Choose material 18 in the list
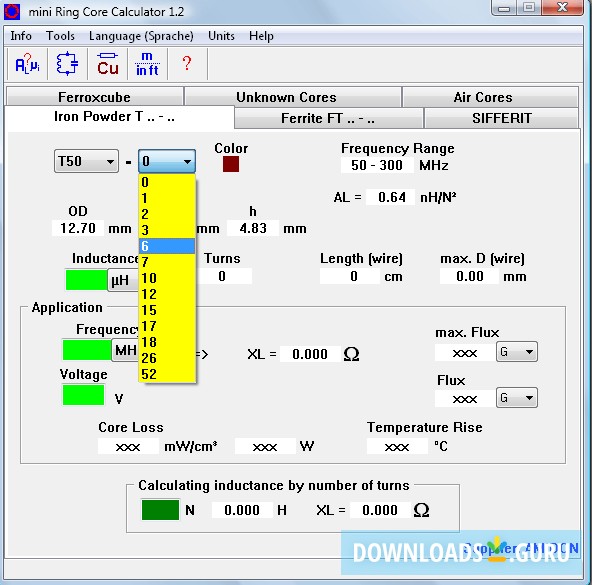This screenshot has height=585, width=592. coord(167,342)
